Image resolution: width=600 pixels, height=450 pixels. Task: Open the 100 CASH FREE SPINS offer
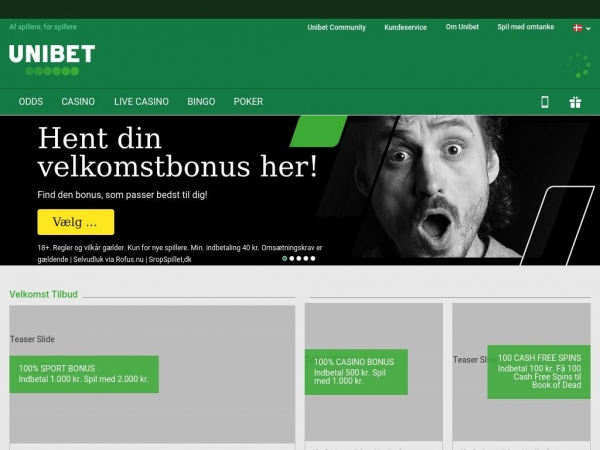coord(539,372)
